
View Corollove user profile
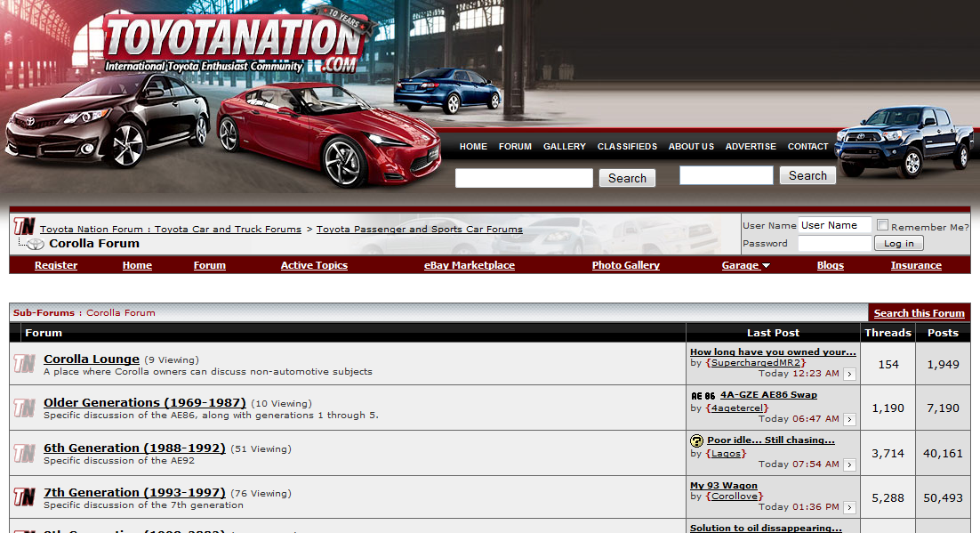tap(735, 497)
